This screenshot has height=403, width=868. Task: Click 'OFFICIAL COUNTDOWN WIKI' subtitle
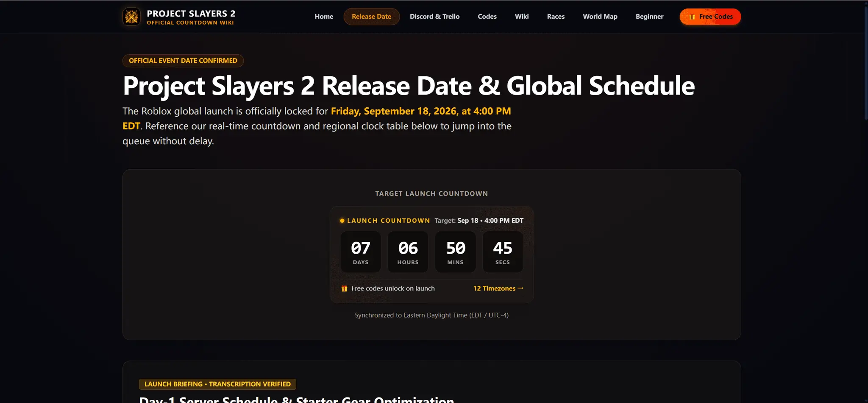190,23
